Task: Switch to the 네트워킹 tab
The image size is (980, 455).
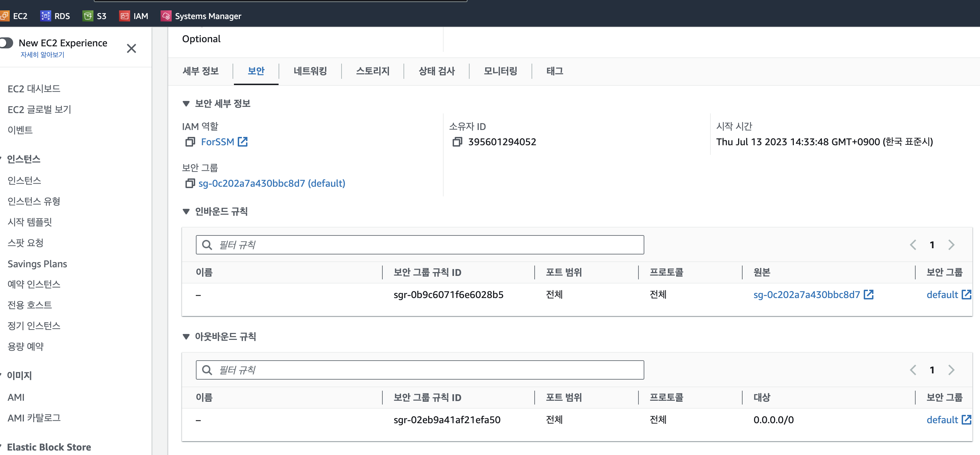Action: 310,71
